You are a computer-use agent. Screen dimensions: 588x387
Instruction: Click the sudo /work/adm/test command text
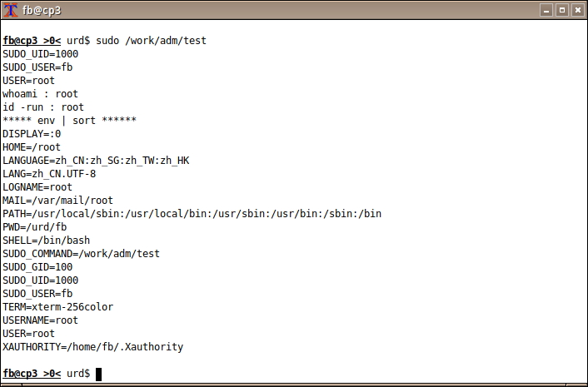tap(151, 41)
